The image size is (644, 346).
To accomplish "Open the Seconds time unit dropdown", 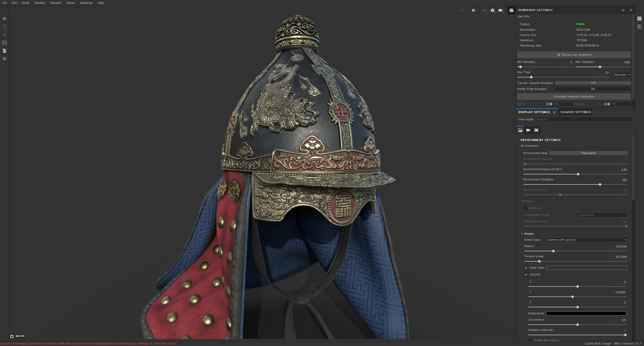I will [621, 75].
